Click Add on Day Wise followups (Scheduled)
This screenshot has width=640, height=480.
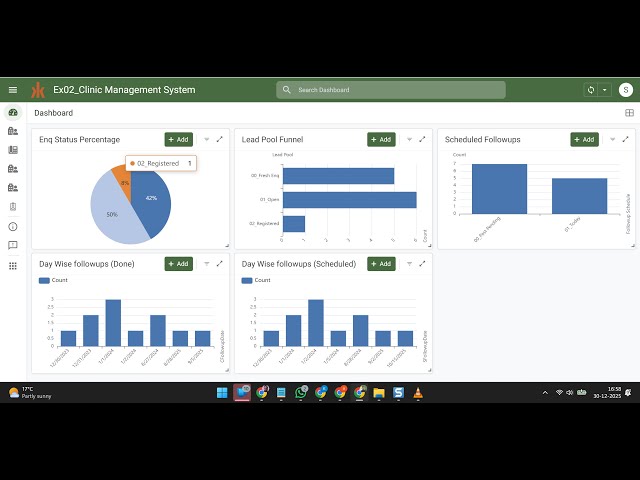[x=381, y=264]
